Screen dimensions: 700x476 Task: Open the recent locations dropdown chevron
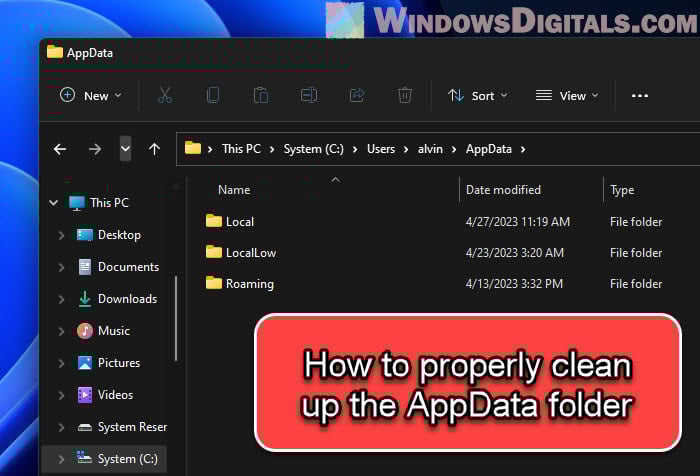[x=125, y=149]
